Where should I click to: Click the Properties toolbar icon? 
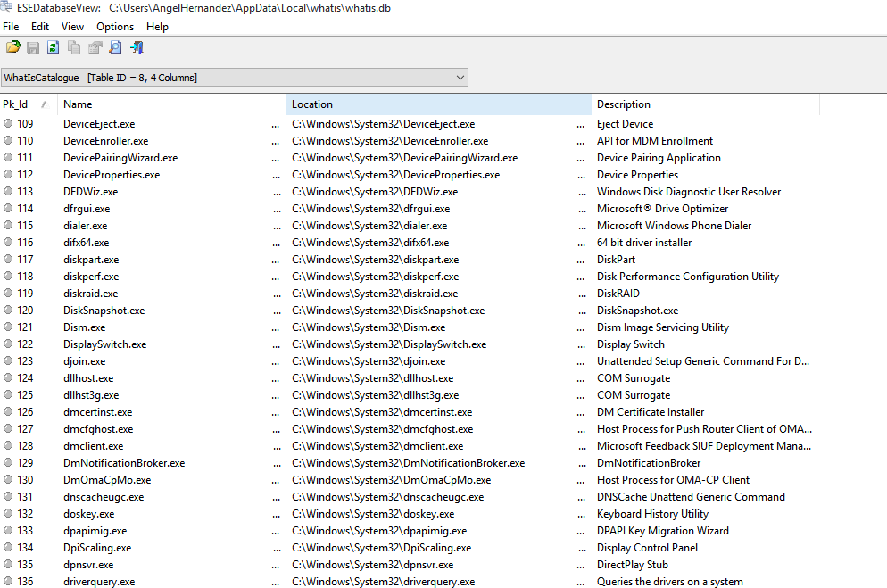(x=95, y=47)
